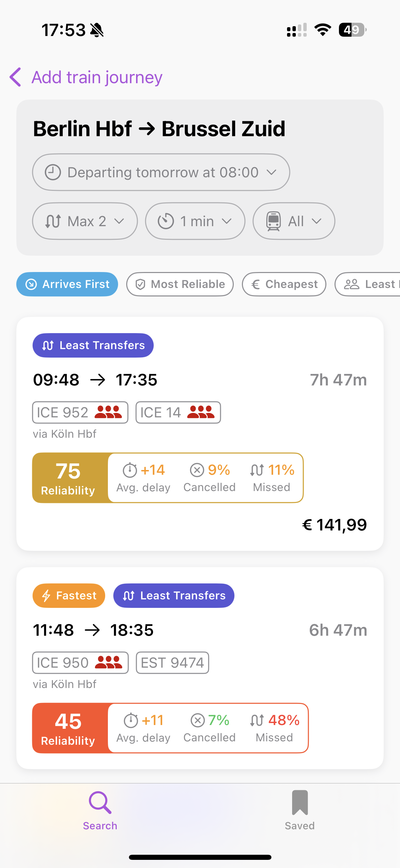Select the EST 9474 train label
400x868 pixels.
172,663
